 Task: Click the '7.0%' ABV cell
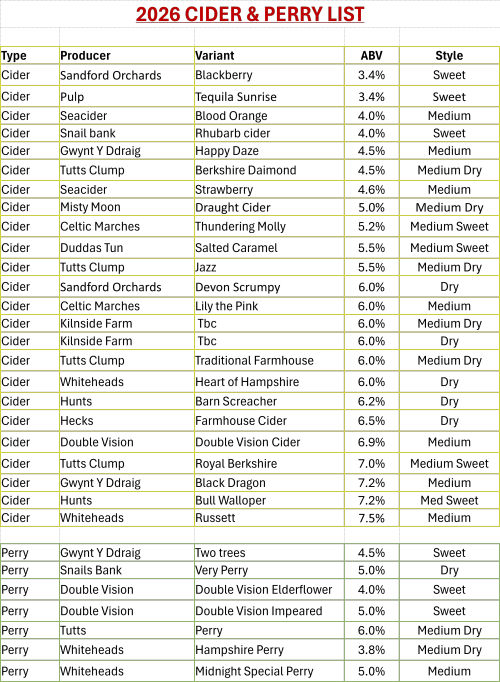click(371, 464)
